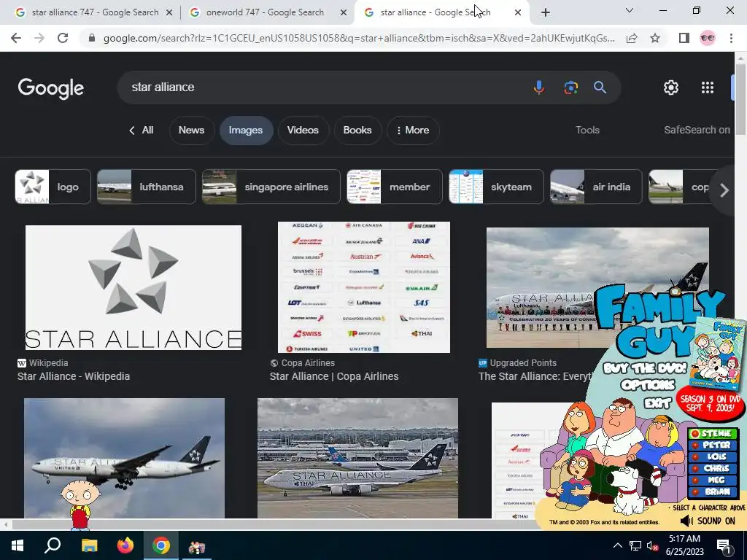747x560 pixels.
Task: Open Google quick settings gear
Action: (x=671, y=87)
